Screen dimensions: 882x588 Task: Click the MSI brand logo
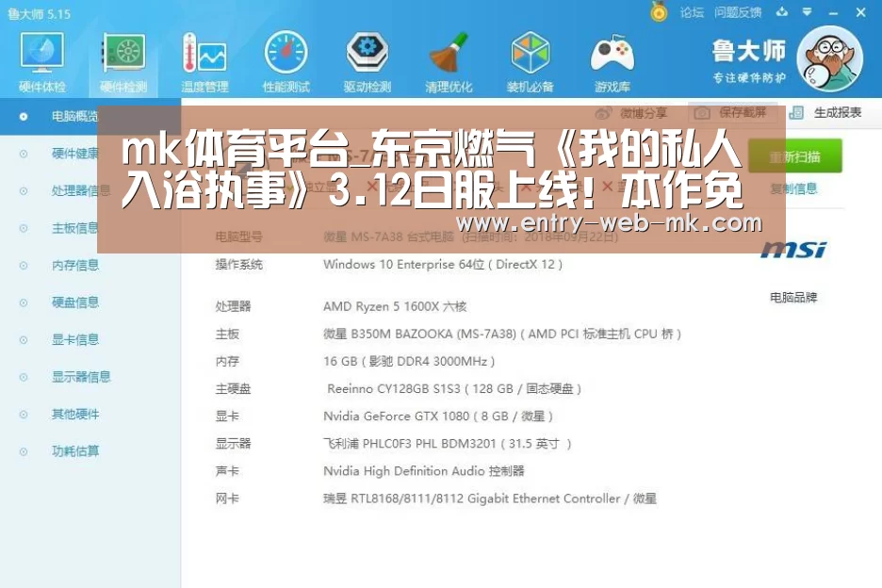pyautogui.click(x=793, y=250)
